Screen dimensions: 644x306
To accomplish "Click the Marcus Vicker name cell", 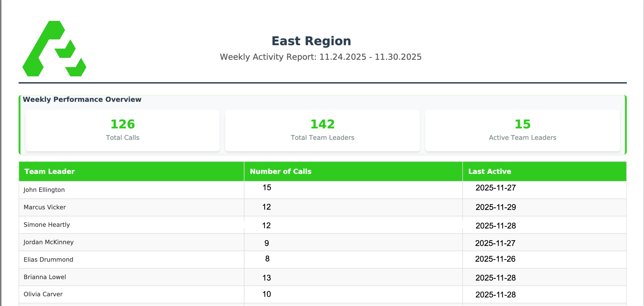I will pos(45,207).
